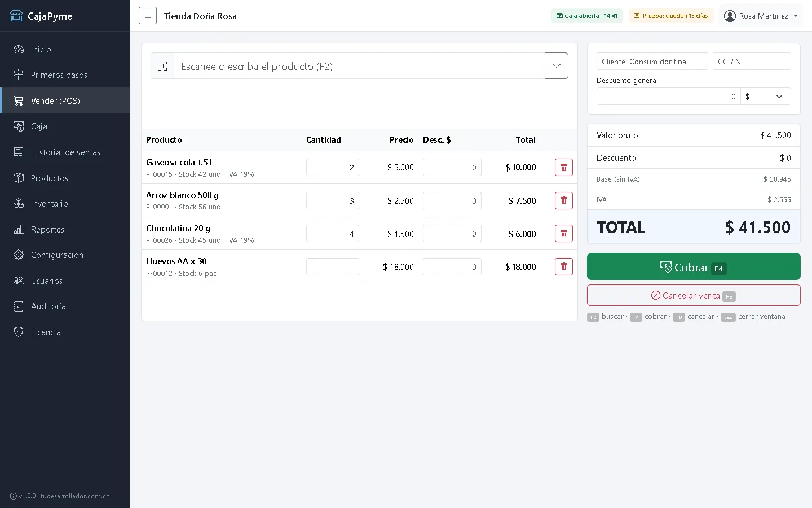Screen dimensions: 812x508
Task: Delete Chocolatina 20 g line item
Action: [564, 234]
